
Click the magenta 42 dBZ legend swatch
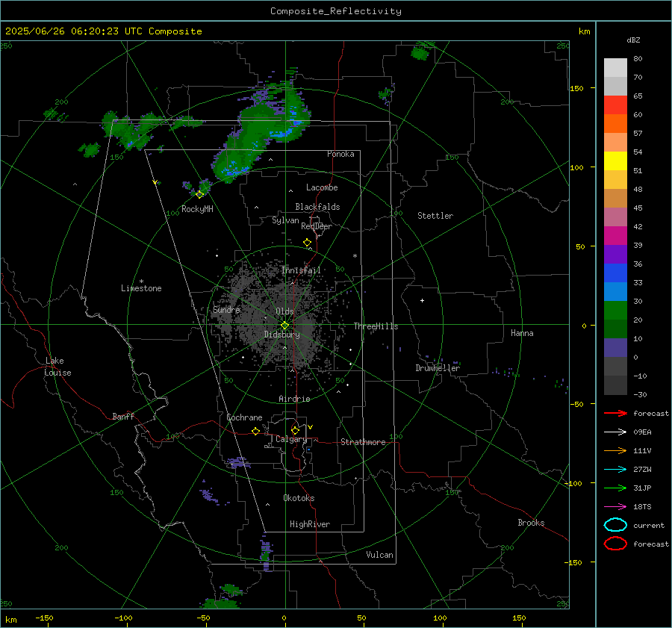[x=615, y=236]
